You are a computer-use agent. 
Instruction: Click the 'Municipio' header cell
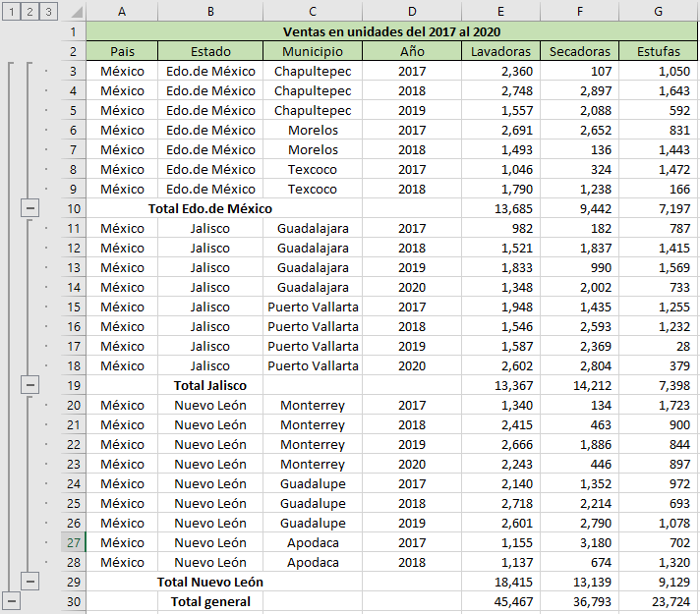point(313,51)
